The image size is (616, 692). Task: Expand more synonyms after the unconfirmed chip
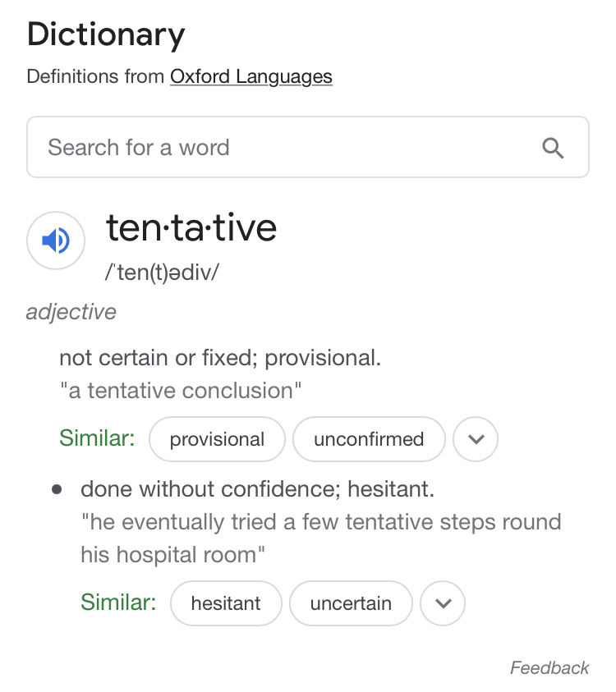point(476,439)
